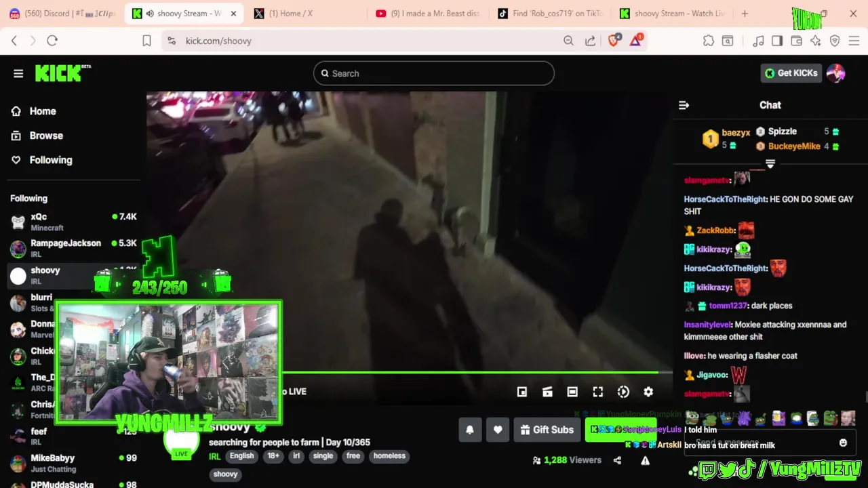Viewport: 868px width, 488px height.
Task: Open the hamburger menu beside the KICK logo
Action: [18, 73]
